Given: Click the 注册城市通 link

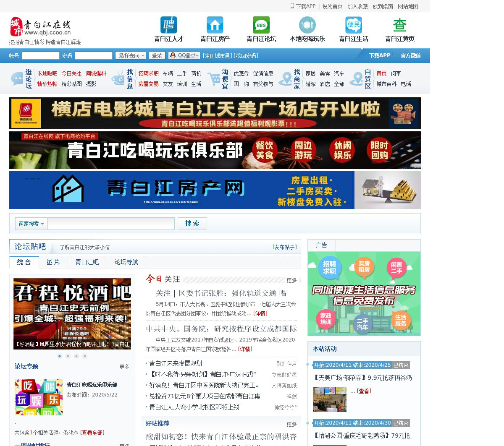Looking at the screenshot, I should [218, 56].
